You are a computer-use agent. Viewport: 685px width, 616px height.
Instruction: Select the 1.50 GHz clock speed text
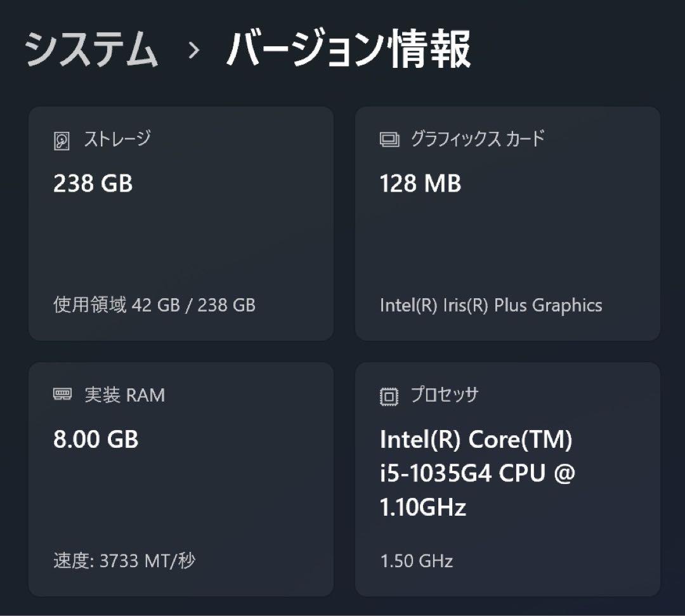point(415,560)
